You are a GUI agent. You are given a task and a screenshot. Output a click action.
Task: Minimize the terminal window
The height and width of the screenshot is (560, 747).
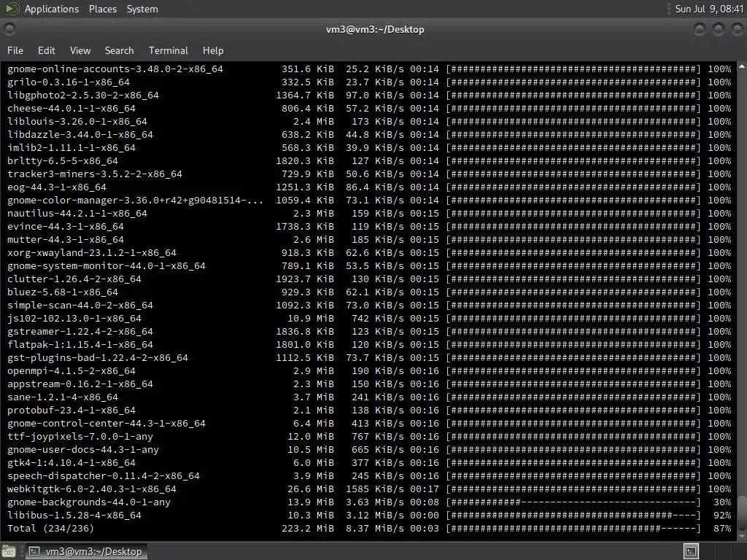(700, 29)
